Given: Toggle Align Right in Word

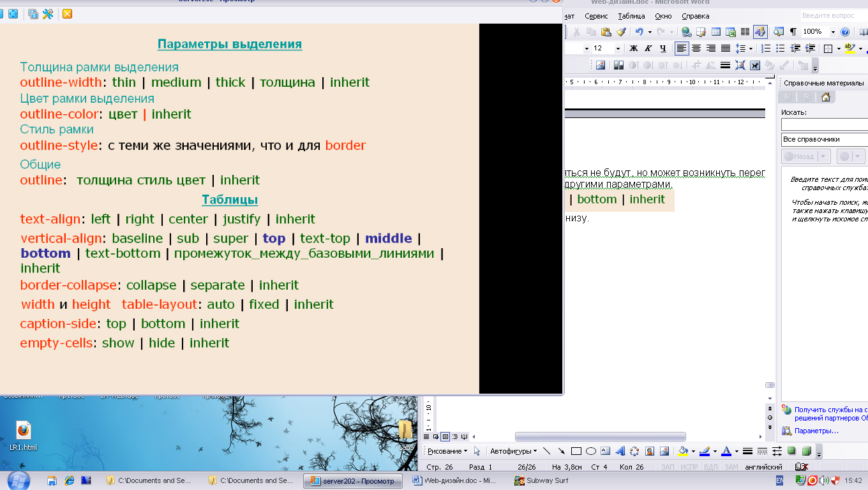Looking at the screenshot, I should pos(711,48).
